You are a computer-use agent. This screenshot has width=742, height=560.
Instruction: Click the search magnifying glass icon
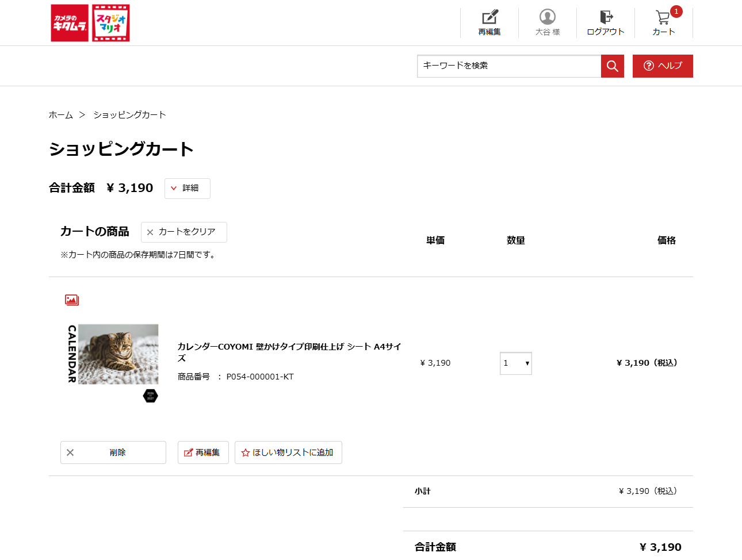pos(612,66)
